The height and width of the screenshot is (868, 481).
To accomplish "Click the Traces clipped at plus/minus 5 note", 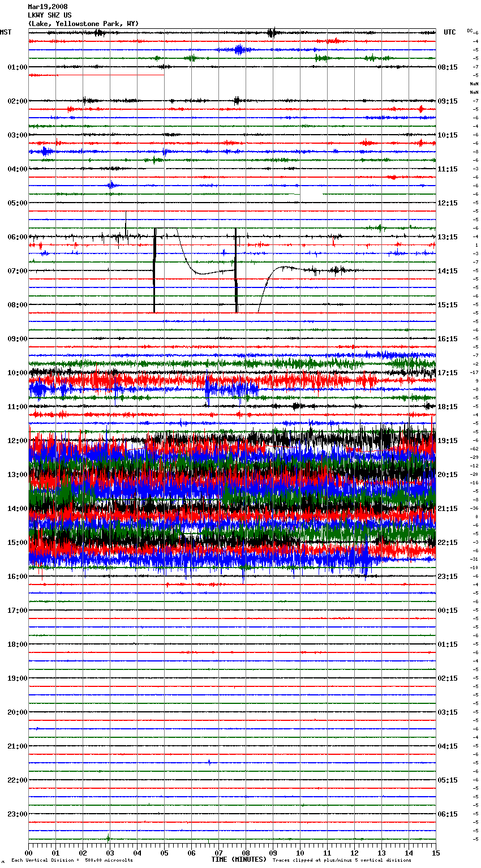I will tap(342, 860).
